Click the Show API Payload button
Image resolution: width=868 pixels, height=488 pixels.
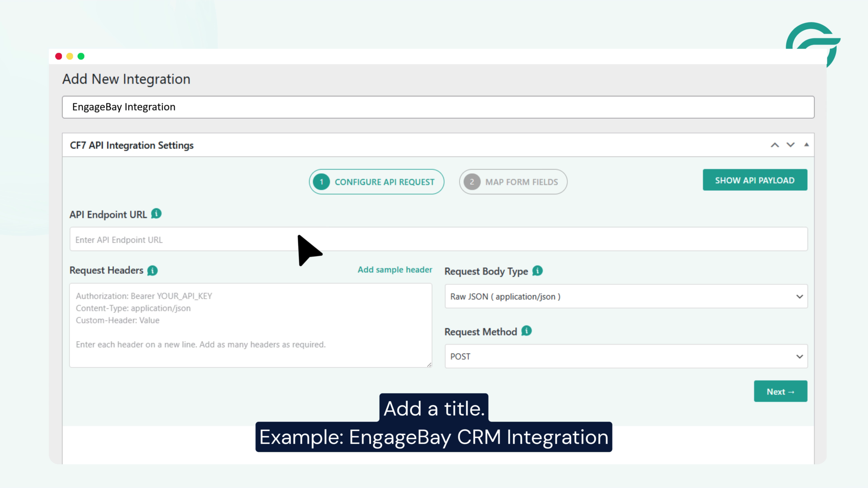pos(755,180)
